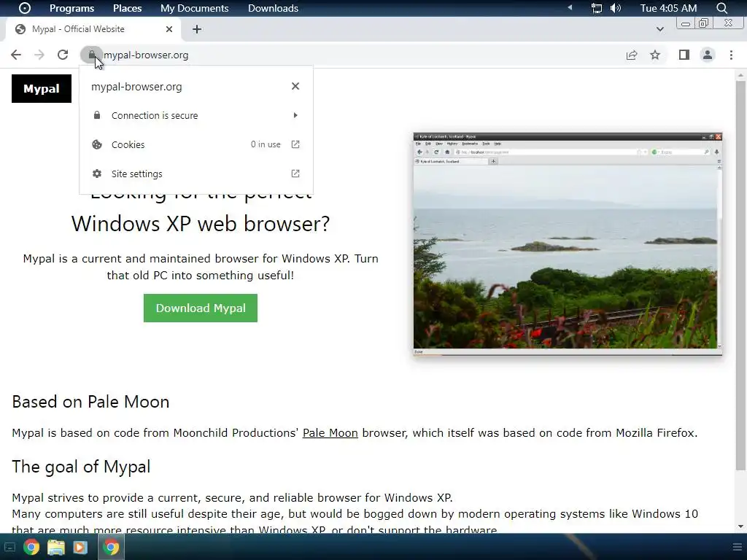
Task: Click the green Download Mypal button
Action: [201, 308]
